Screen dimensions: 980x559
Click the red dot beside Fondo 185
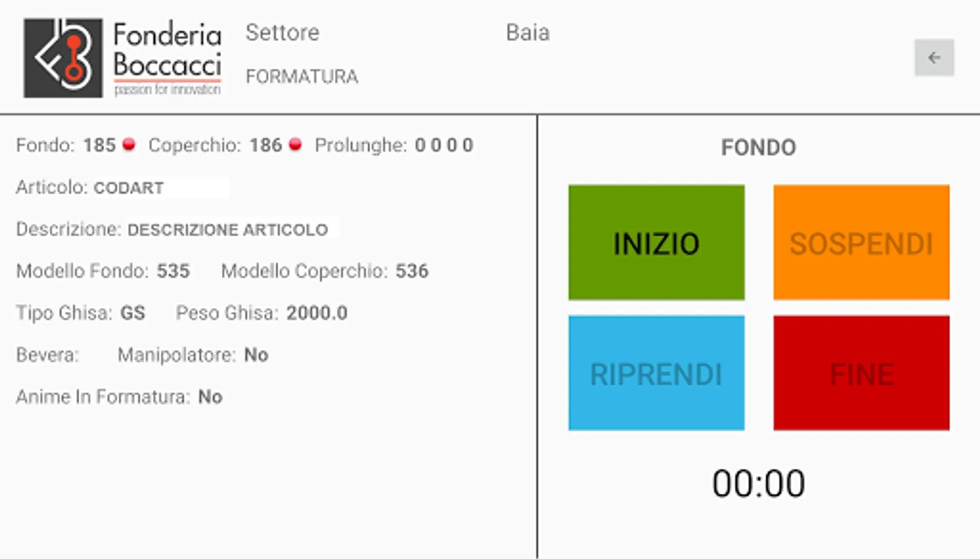pos(129,145)
